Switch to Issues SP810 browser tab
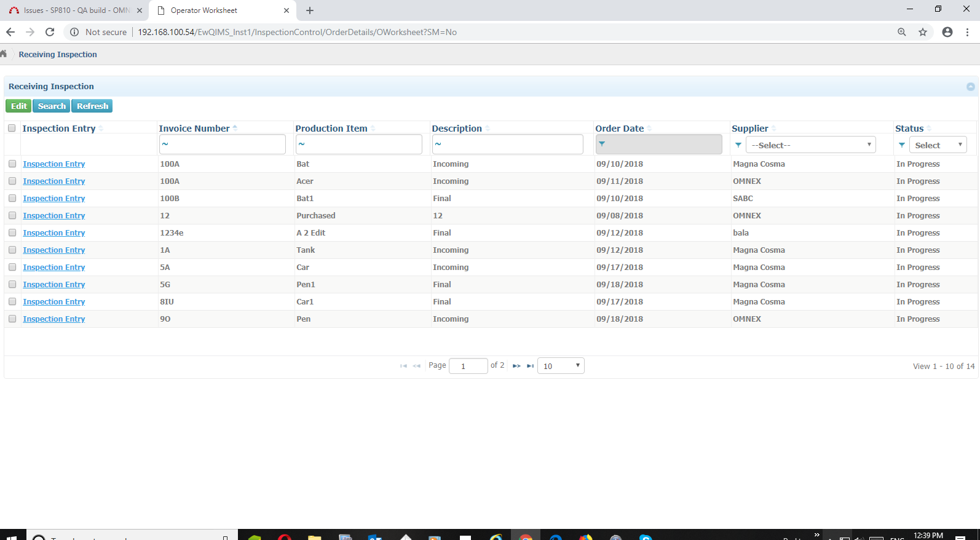This screenshot has height=540, width=980. pos(74,10)
